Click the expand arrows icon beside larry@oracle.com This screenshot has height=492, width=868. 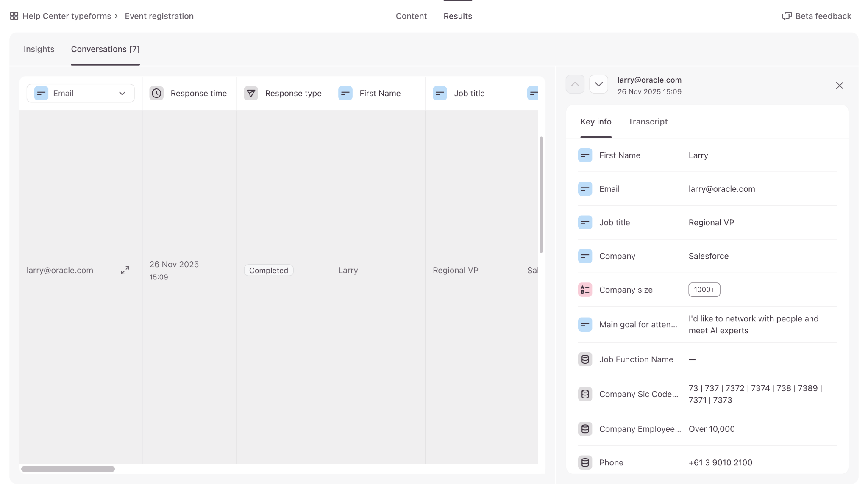tap(125, 270)
